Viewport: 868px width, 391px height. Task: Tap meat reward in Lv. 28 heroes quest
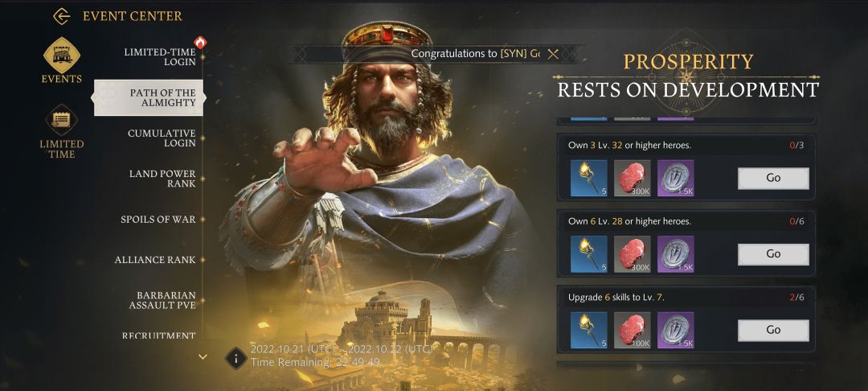click(633, 254)
